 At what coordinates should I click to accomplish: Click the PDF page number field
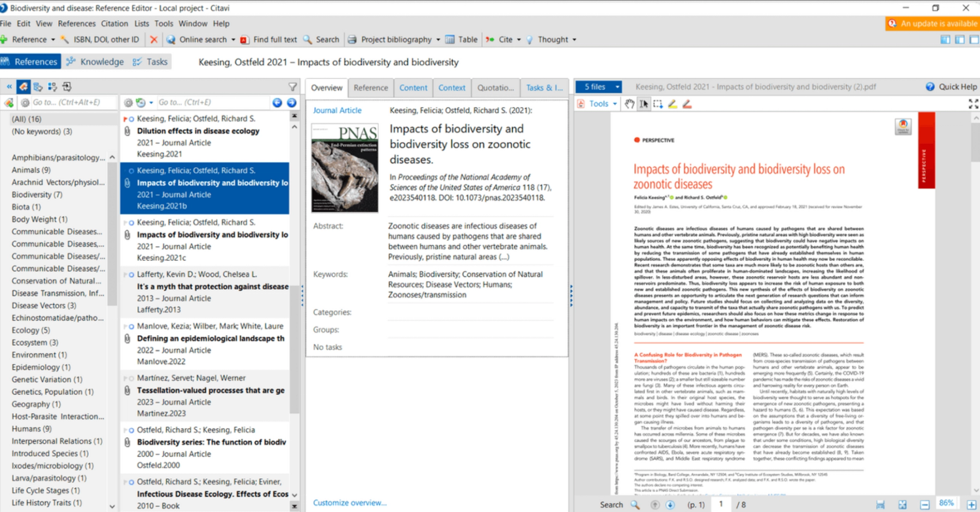click(721, 504)
